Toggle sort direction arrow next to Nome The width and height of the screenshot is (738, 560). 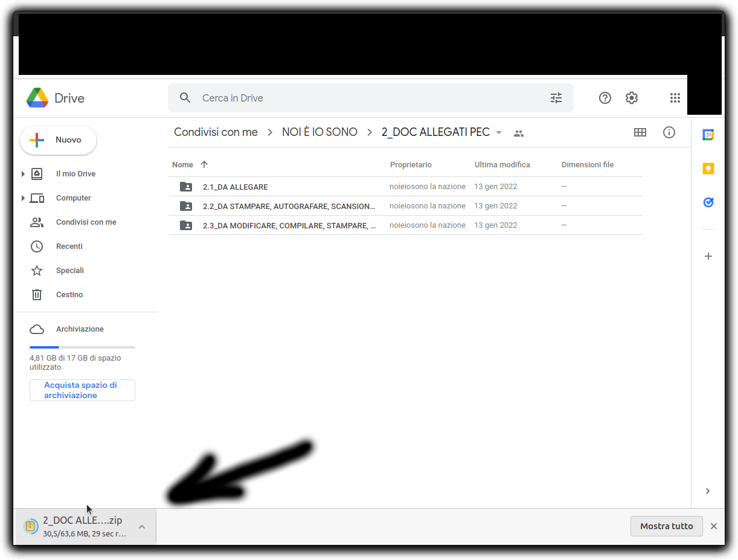tap(204, 164)
